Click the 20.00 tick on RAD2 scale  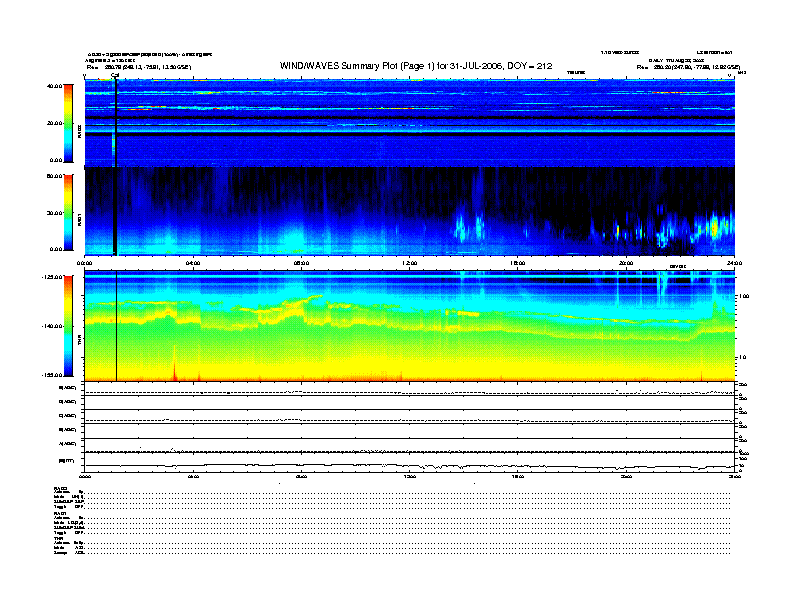[54, 123]
